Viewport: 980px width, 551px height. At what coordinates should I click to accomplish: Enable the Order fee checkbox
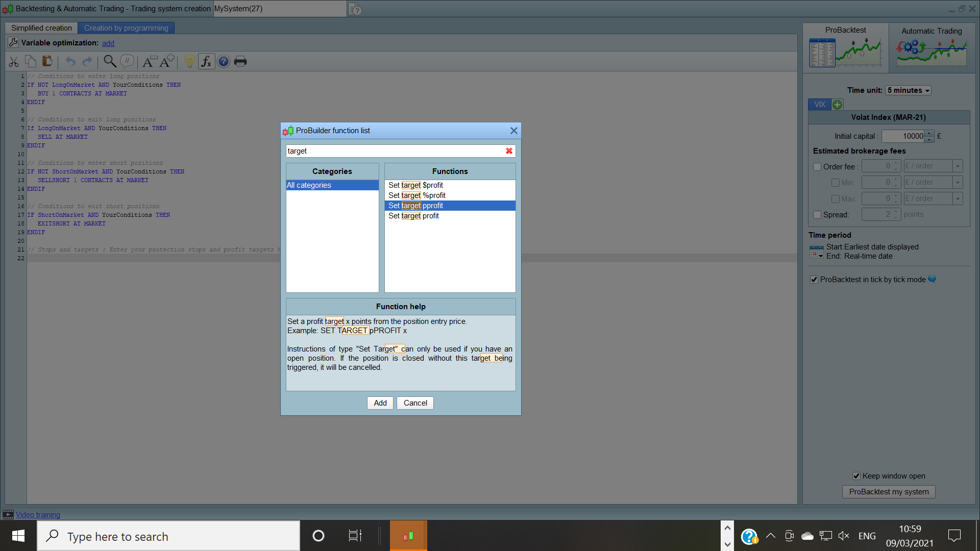pyautogui.click(x=817, y=167)
